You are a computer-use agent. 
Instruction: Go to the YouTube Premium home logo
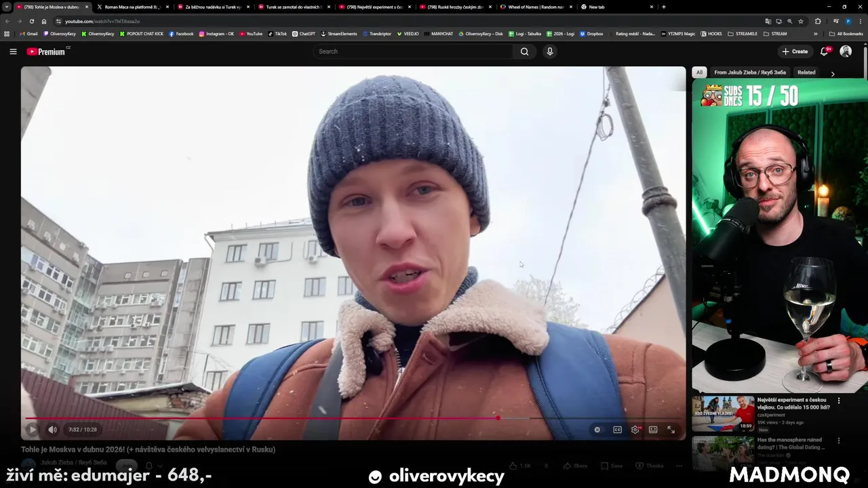point(47,52)
